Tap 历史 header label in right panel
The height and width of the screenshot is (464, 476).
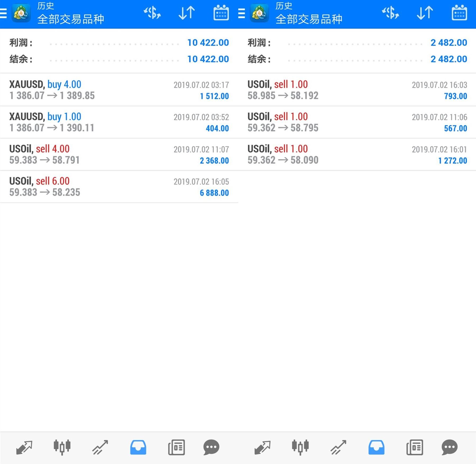pos(284,6)
